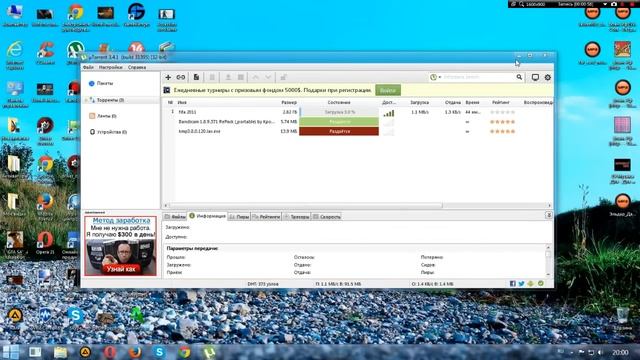Select the fifa 2011 torrent row
The image size is (640, 360).
(x=358, y=112)
